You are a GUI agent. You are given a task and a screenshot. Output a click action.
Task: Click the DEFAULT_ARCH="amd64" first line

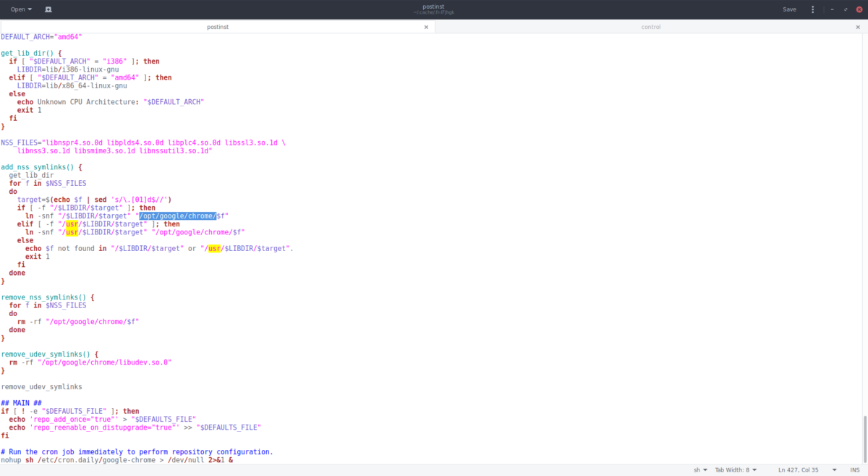point(40,36)
